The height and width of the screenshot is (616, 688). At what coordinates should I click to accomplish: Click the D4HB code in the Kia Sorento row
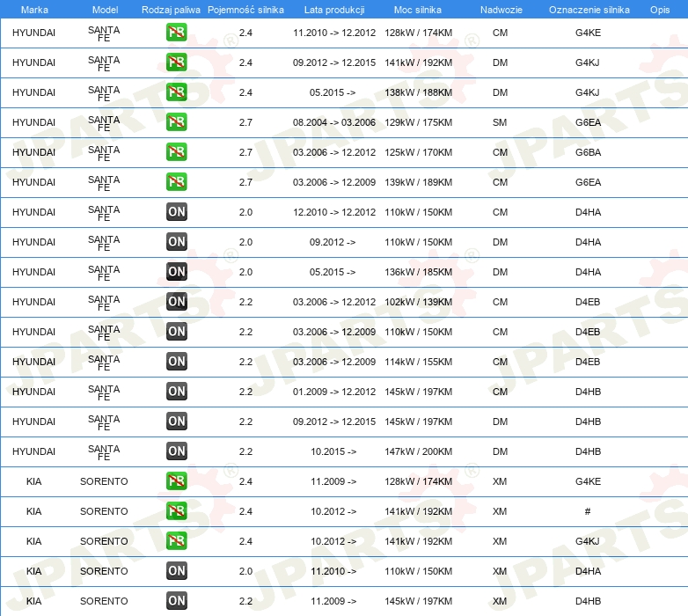coord(588,601)
